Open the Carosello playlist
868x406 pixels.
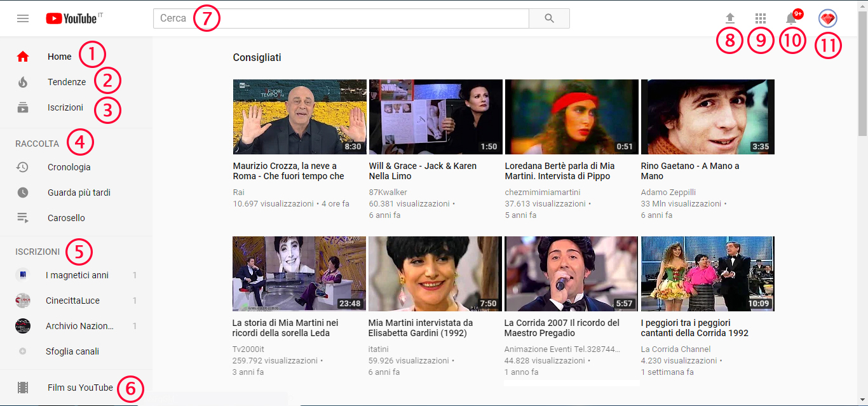click(x=66, y=218)
